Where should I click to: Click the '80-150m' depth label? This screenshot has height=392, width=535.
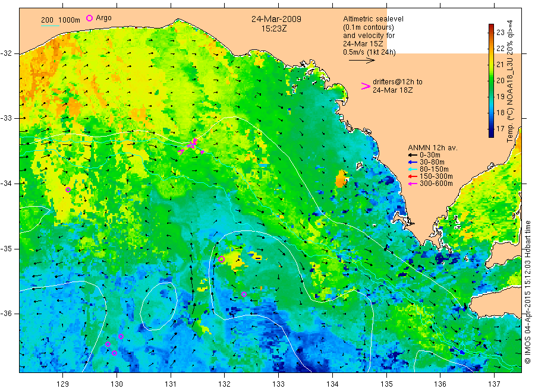[x=434, y=169]
